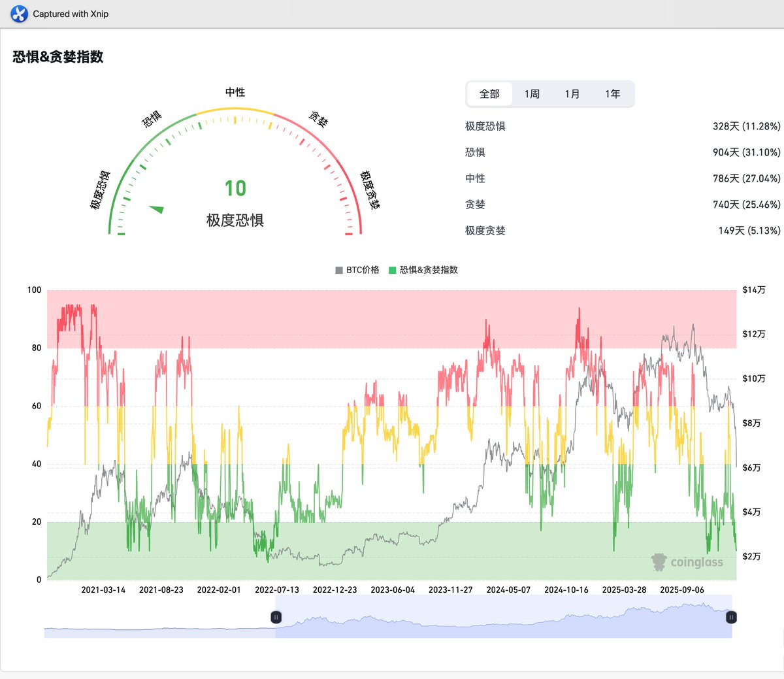Toggle the 恐惧&贪婪指数 legend series
784x679 pixels.
click(423, 270)
